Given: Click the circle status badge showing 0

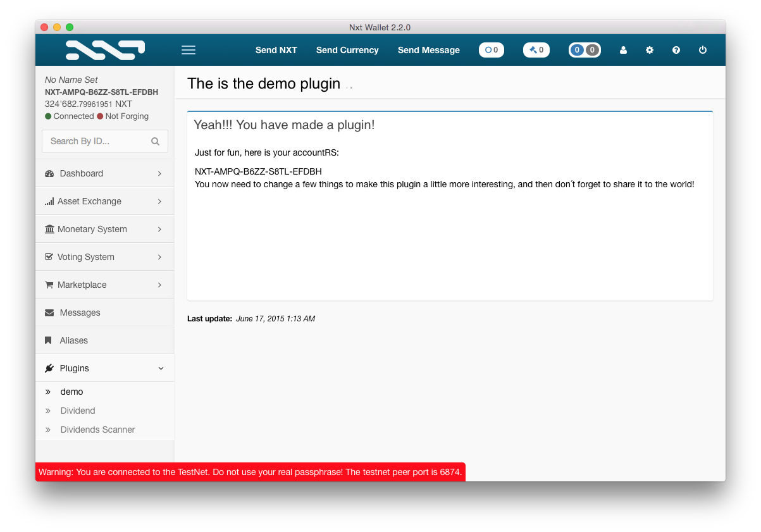Looking at the screenshot, I should pyautogui.click(x=492, y=50).
